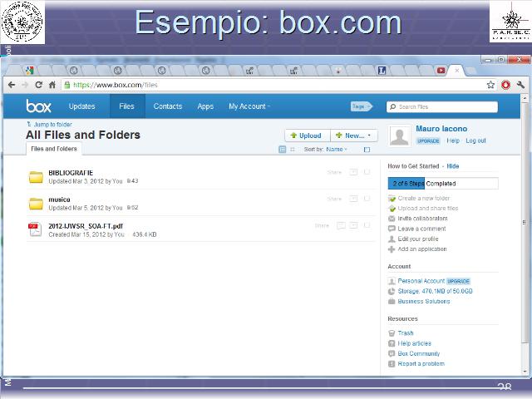Click the profile avatar picture
This screenshot has height=399, width=532.
399,135
